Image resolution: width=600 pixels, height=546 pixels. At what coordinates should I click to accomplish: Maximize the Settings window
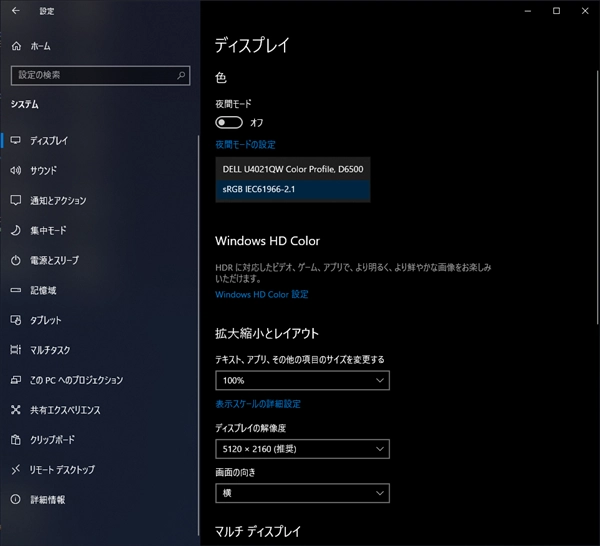pyautogui.click(x=556, y=11)
